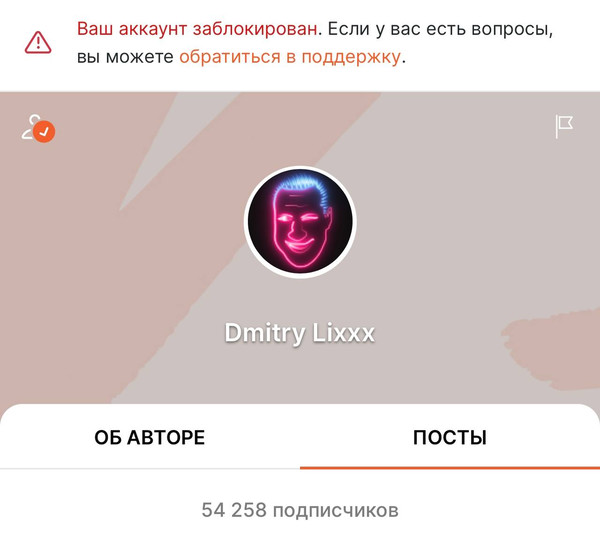Select the 'ПОСТЫ' tab
This screenshot has width=600, height=540.
point(450,437)
